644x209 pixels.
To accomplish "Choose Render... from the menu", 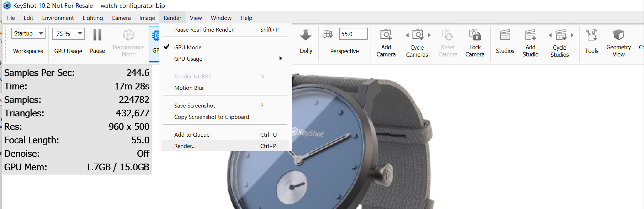I will click(x=185, y=146).
